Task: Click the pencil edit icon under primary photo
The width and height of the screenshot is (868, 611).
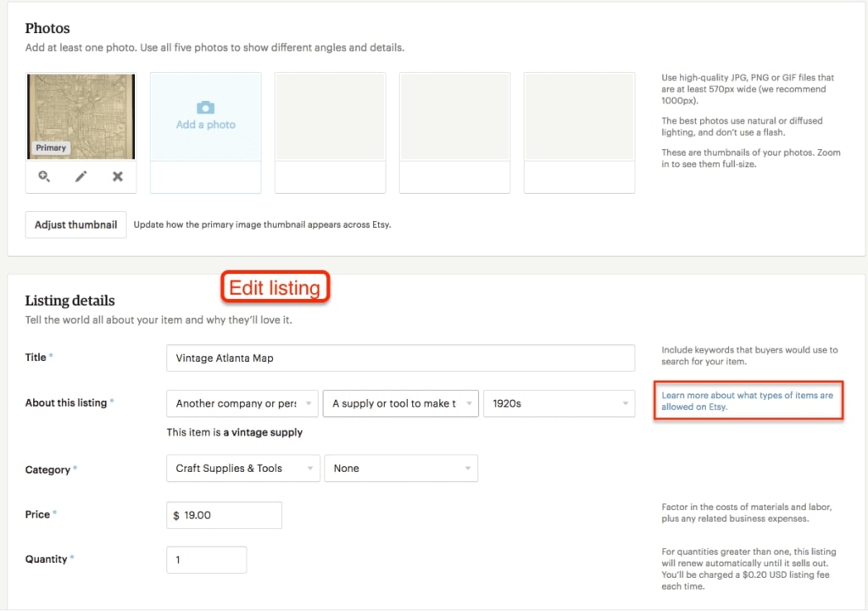Action: (x=81, y=176)
